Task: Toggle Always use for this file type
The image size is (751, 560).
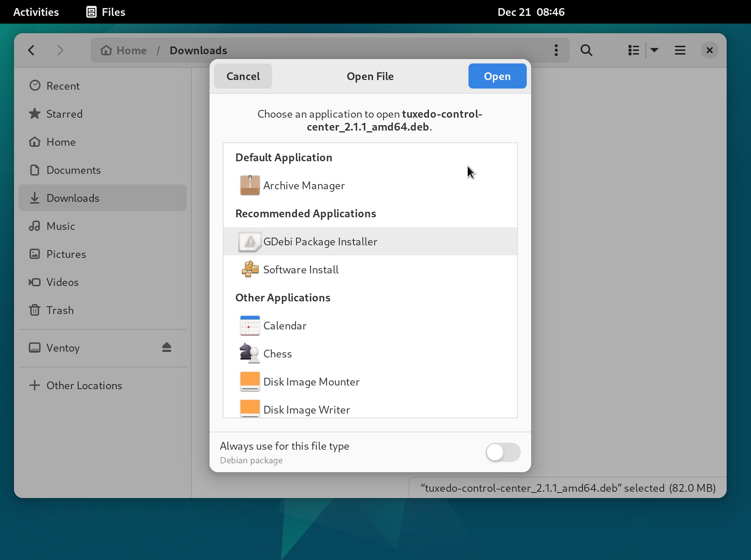Action: pyautogui.click(x=503, y=452)
